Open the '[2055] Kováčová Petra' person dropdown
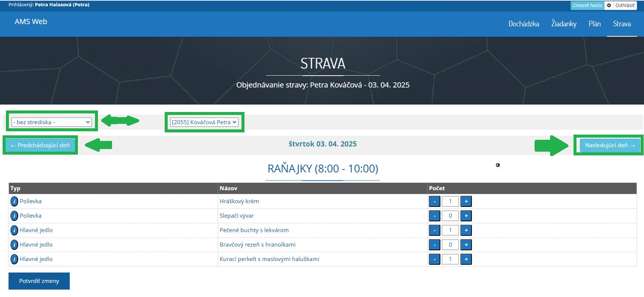Screen dimensions: 644x297 coord(204,122)
